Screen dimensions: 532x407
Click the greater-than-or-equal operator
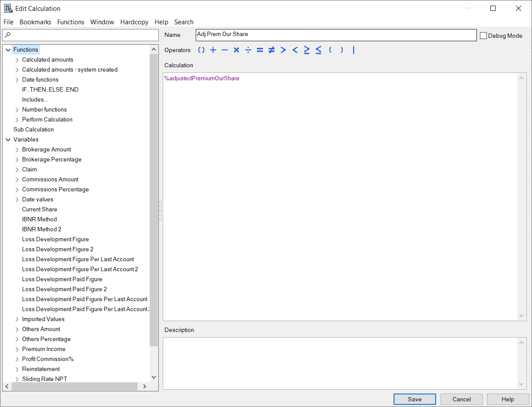307,50
